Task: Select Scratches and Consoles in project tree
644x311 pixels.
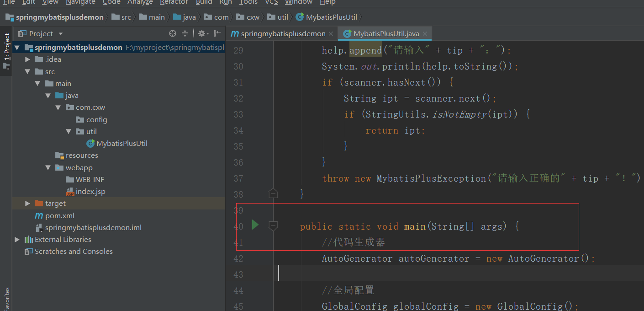Action: pos(74,252)
